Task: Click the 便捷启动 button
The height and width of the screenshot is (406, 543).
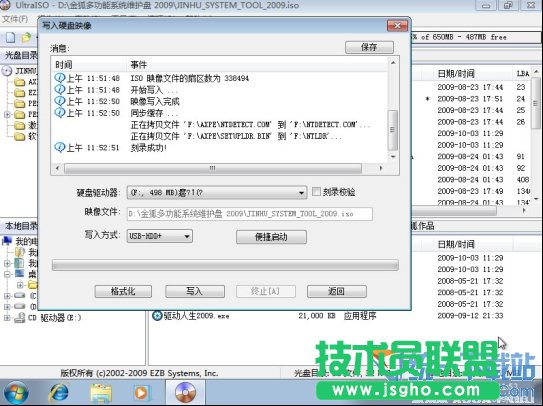Action: (271, 237)
